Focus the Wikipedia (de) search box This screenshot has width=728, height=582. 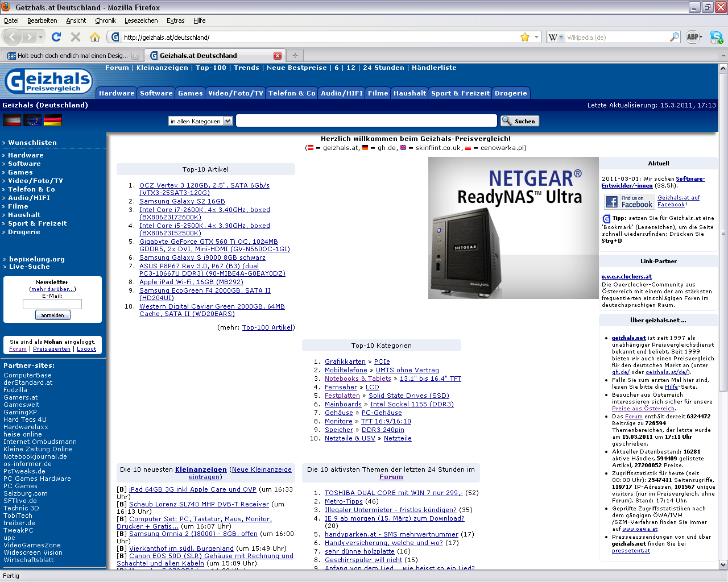coord(617,37)
